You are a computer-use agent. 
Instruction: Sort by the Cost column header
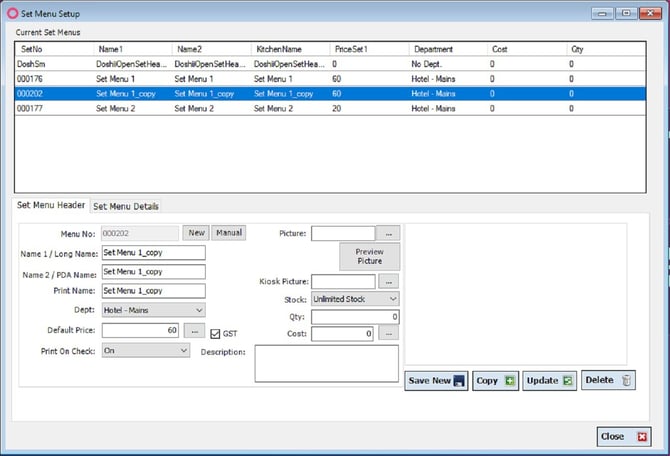(527, 49)
